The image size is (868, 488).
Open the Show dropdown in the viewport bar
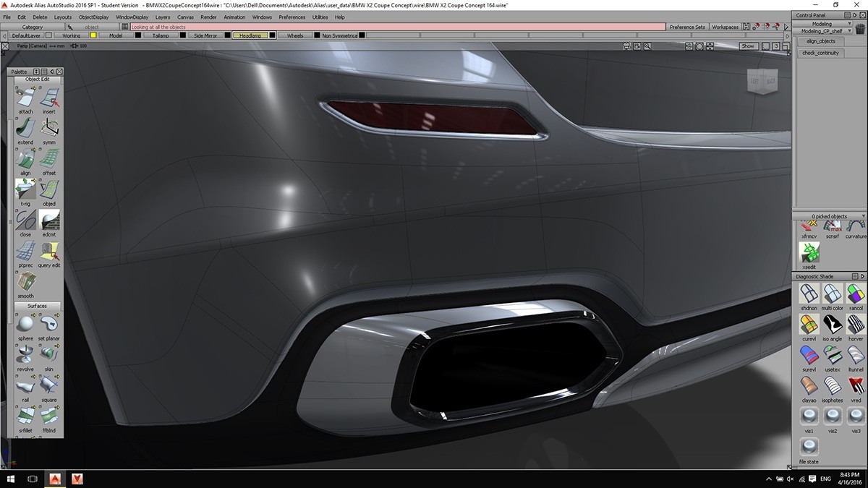tap(749, 46)
